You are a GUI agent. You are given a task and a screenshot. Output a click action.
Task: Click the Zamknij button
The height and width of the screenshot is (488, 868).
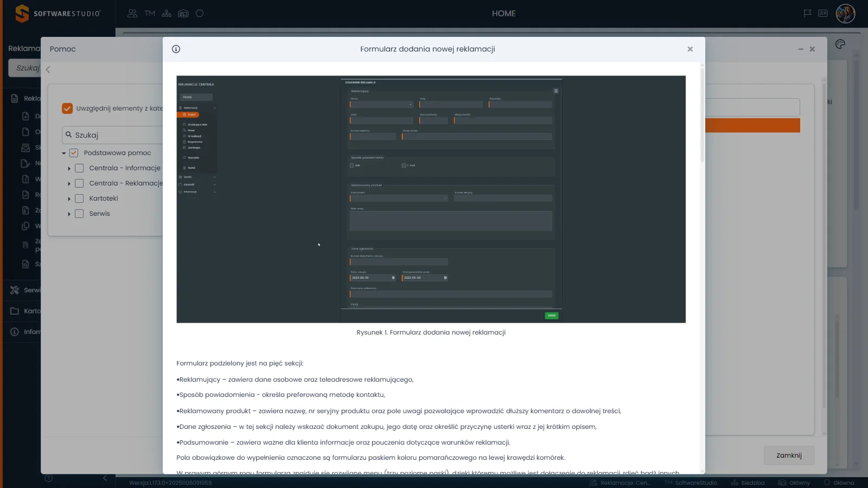coord(789,455)
